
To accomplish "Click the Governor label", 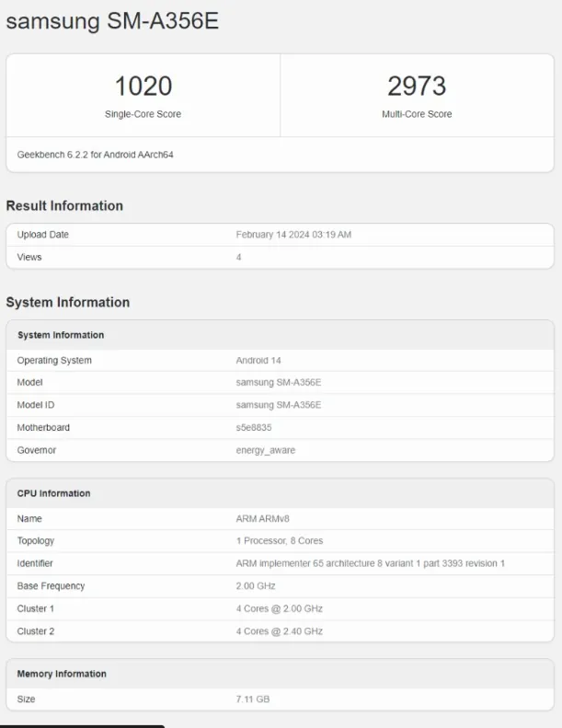I will (x=37, y=450).
